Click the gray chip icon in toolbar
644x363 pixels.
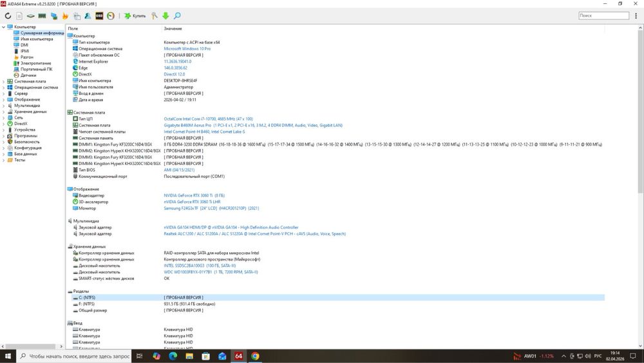tap(31, 15)
